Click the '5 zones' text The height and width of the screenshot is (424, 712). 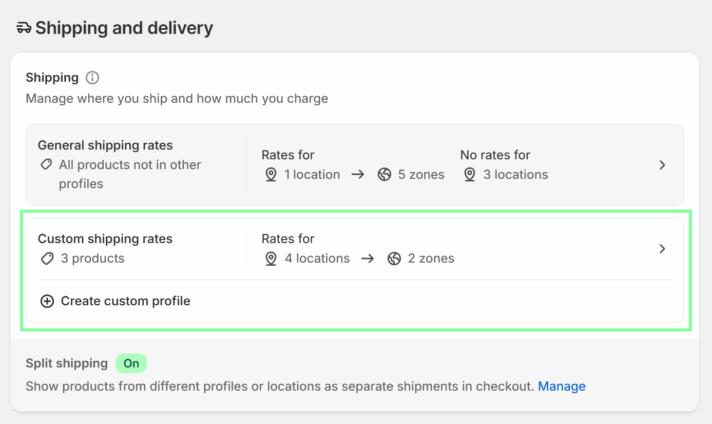[x=421, y=174]
